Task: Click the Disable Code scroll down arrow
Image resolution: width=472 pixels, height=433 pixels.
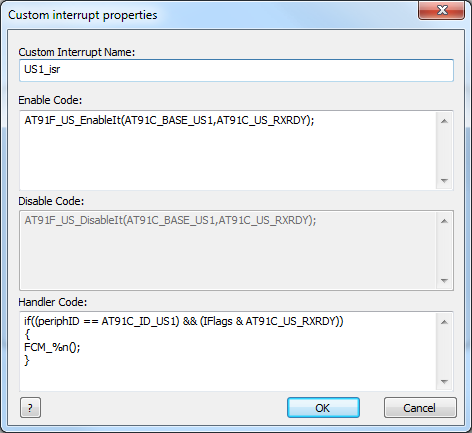Action: tap(444, 281)
